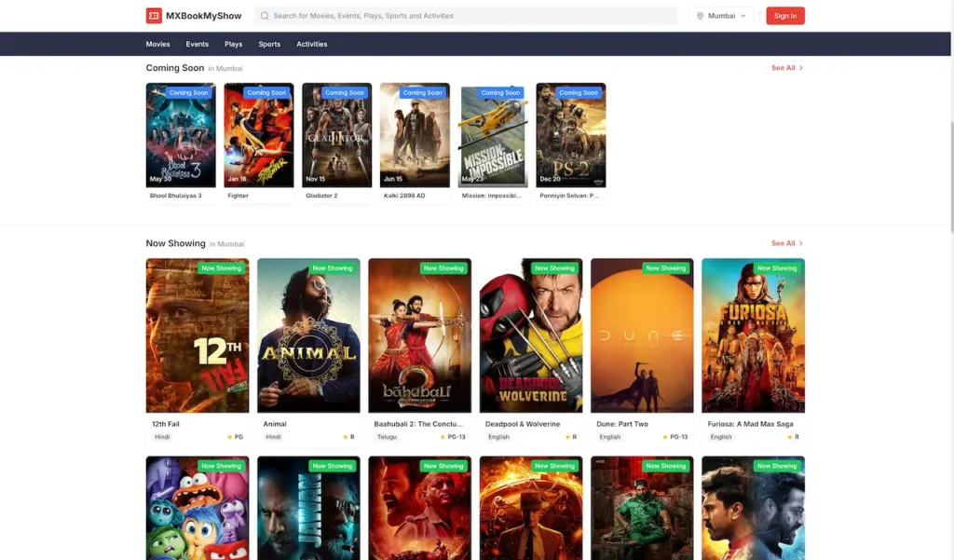Open the Events nav item
This screenshot has height=560, width=954.
pos(198,44)
